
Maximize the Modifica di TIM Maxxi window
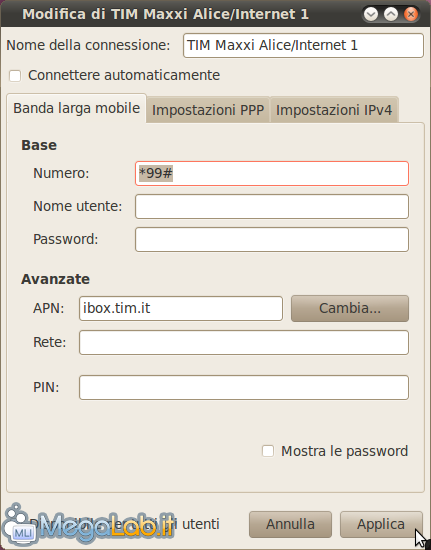coord(391,14)
